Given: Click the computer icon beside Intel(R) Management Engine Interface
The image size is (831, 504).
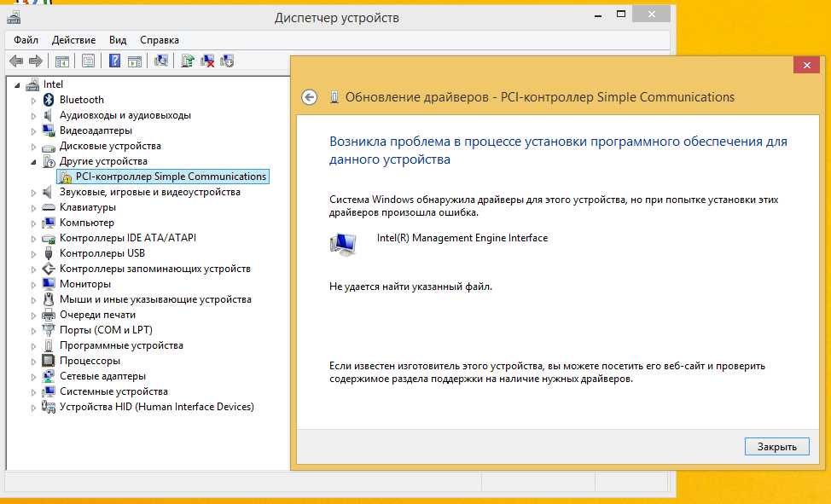Looking at the screenshot, I should [x=344, y=244].
